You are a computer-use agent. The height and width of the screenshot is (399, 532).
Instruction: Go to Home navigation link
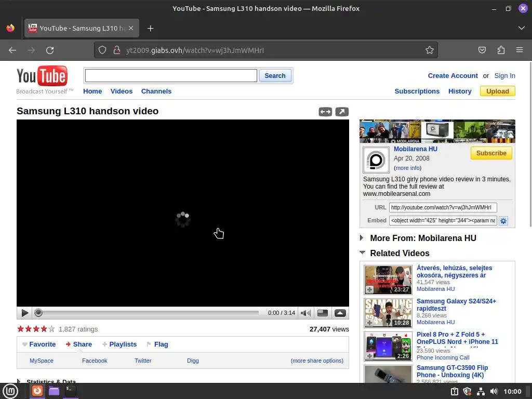tap(92, 91)
